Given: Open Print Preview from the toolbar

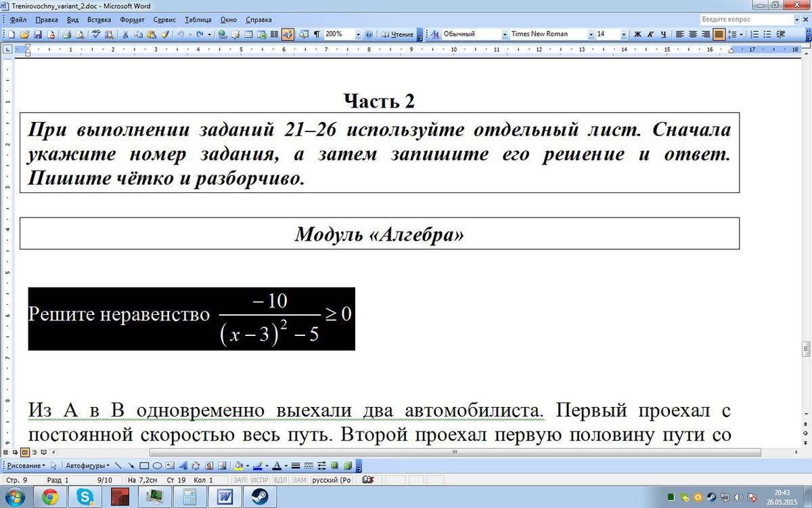Looking at the screenshot, I should point(80,34).
